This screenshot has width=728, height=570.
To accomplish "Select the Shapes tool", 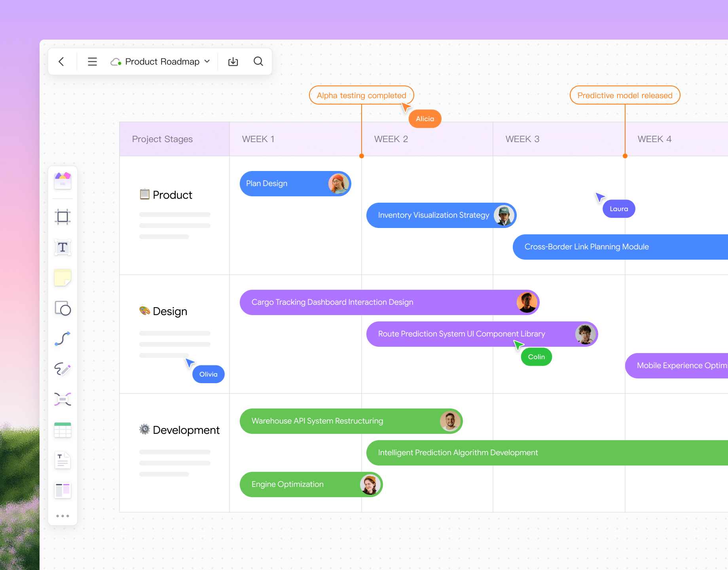I will point(62,308).
